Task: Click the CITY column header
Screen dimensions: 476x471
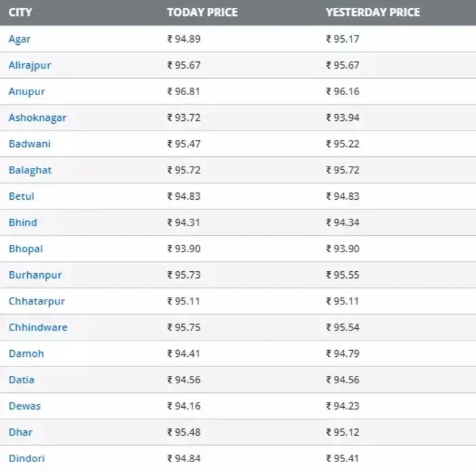Action: coord(20,12)
